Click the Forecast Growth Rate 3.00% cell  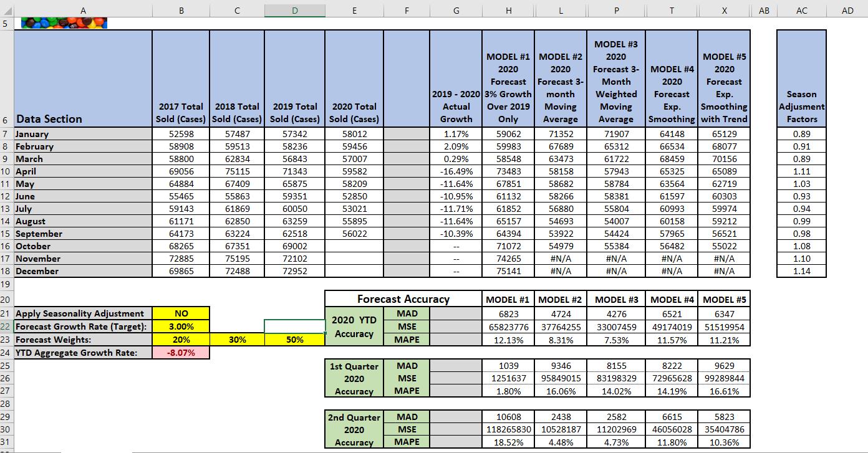coord(181,326)
